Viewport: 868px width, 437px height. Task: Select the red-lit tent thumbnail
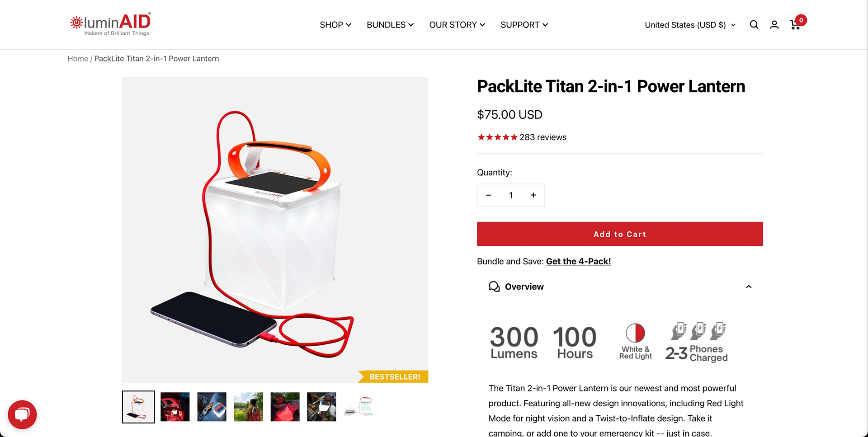[175, 407]
